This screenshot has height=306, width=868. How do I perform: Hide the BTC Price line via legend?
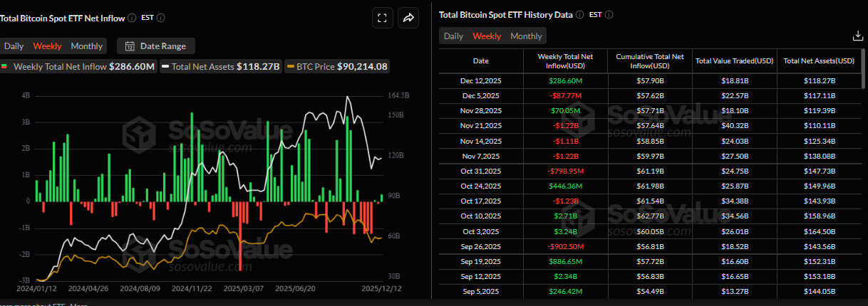(337, 66)
